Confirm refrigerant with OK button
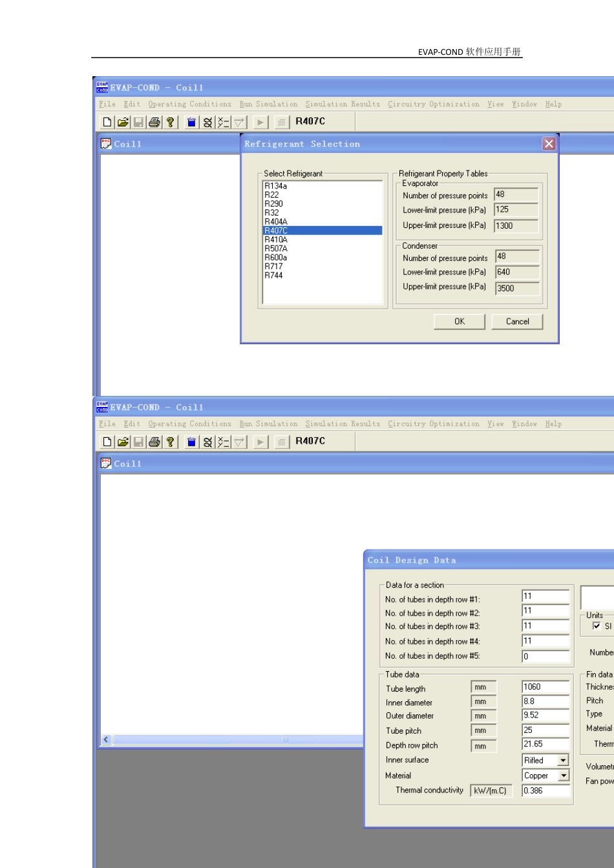614x868 pixels. click(460, 322)
